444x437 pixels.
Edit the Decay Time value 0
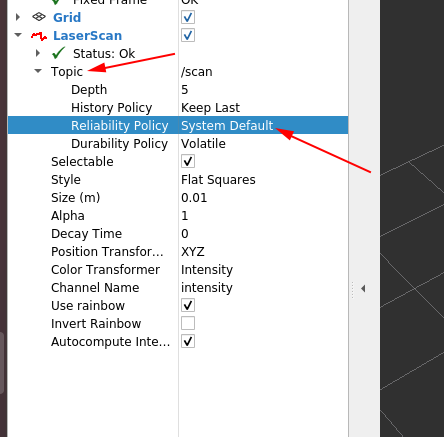click(x=185, y=234)
